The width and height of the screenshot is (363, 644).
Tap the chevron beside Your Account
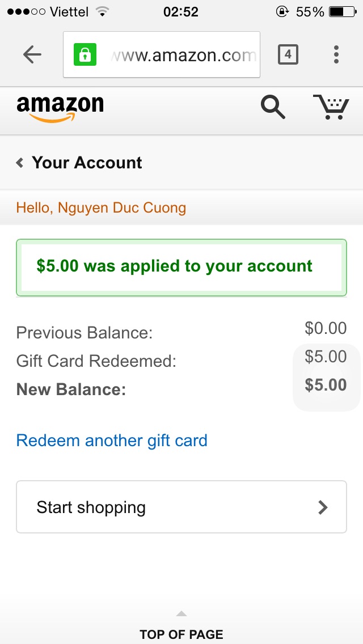click(x=20, y=163)
